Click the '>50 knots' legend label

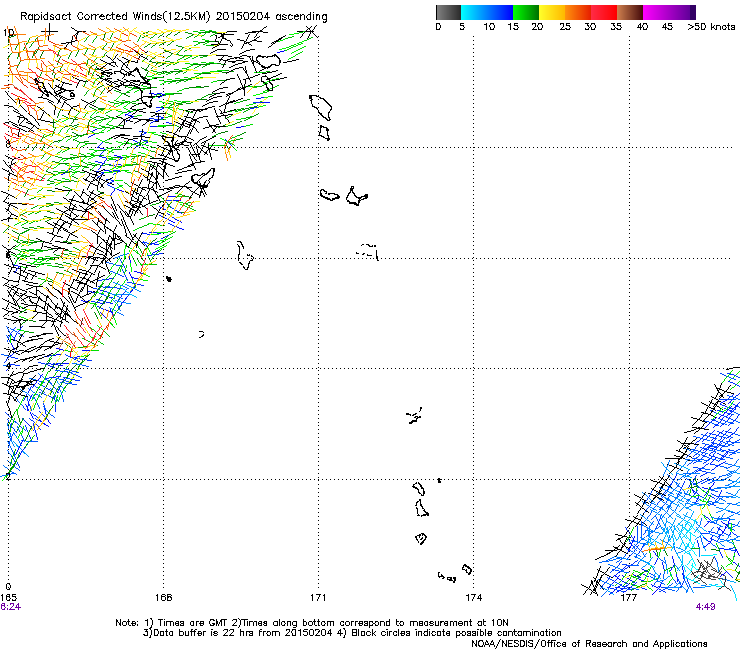tap(711, 27)
